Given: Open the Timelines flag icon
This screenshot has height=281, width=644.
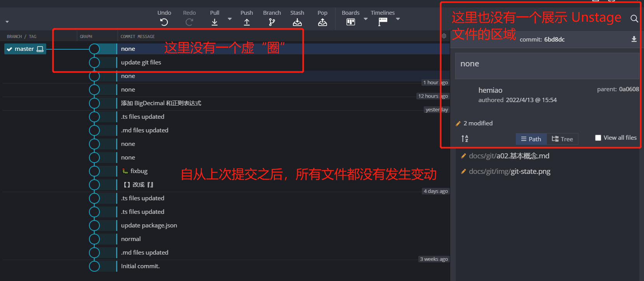Looking at the screenshot, I should coord(383,22).
